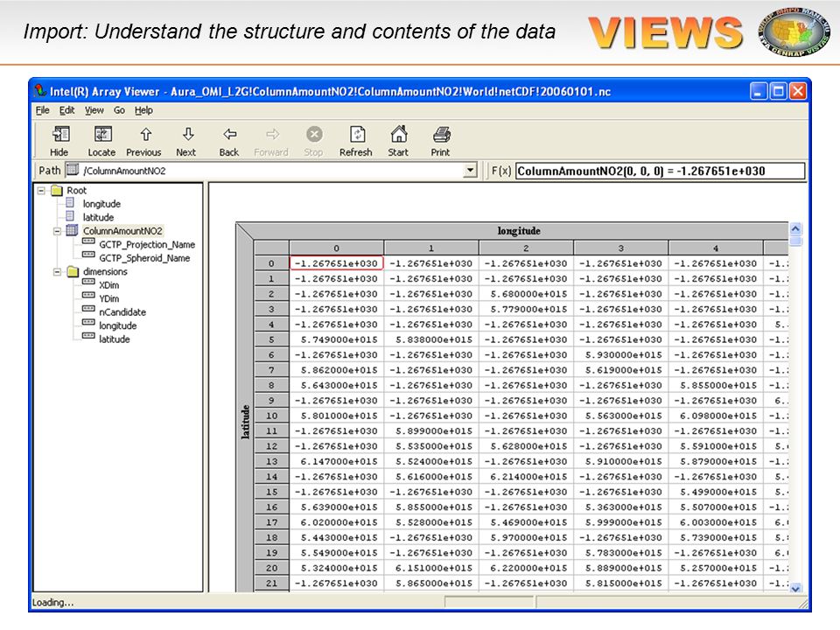840x630 pixels.
Task: Open the View menu
Action: pyautogui.click(x=94, y=110)
